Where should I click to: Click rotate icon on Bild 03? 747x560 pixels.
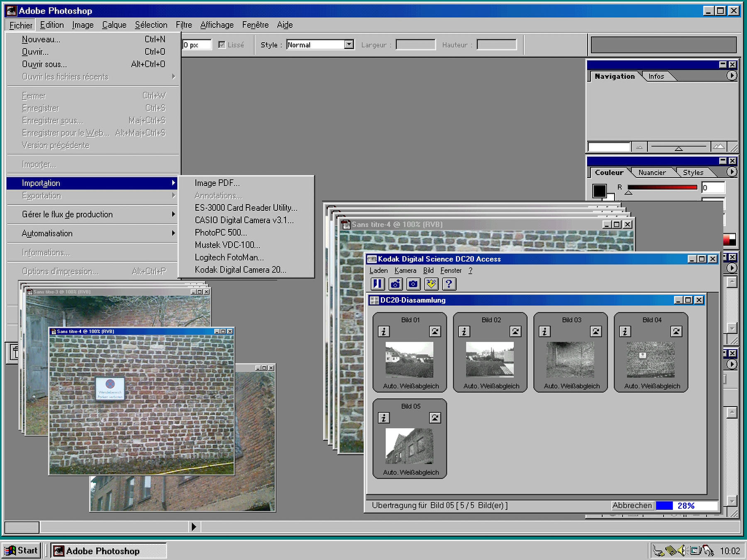pos(596,331)
